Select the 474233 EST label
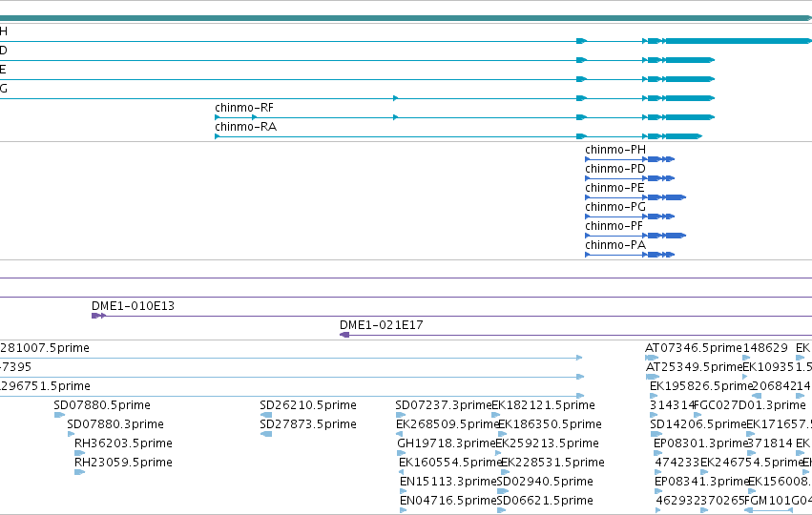This screenshot has width=812, height=515. pos(677,463)
